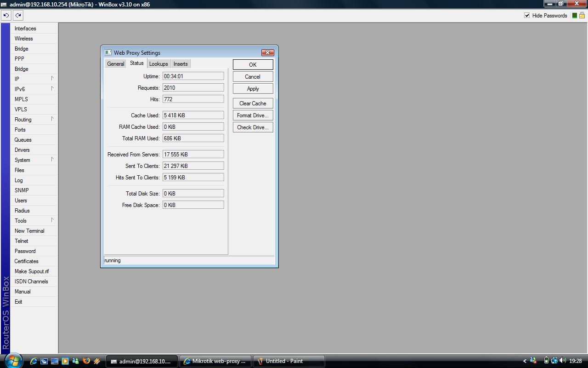This screenshot has height=368, width=588.
Task: Click the undo arrow in WinBox toolbar
Action: tap(6, 15)
